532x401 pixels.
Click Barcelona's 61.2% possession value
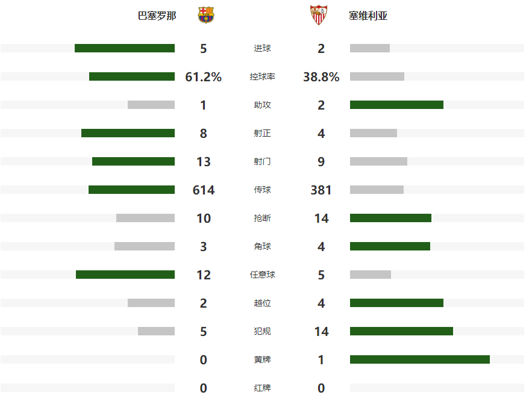[204, 77]
